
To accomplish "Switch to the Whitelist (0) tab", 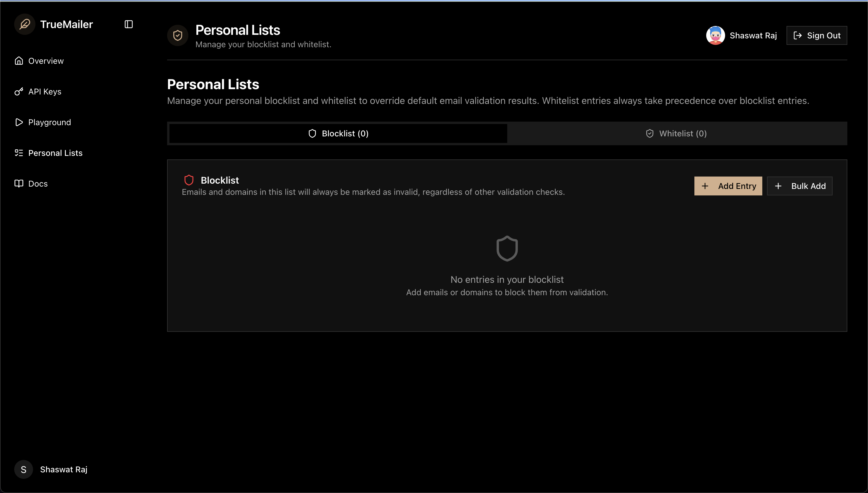I will pos(676,133).
